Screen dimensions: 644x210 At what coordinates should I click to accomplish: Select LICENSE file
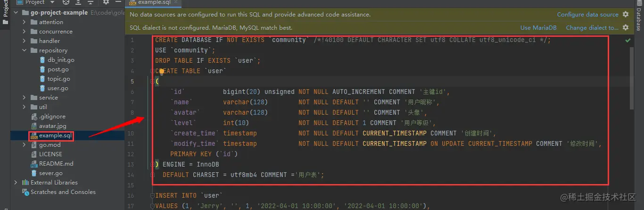tap(50, 154)
